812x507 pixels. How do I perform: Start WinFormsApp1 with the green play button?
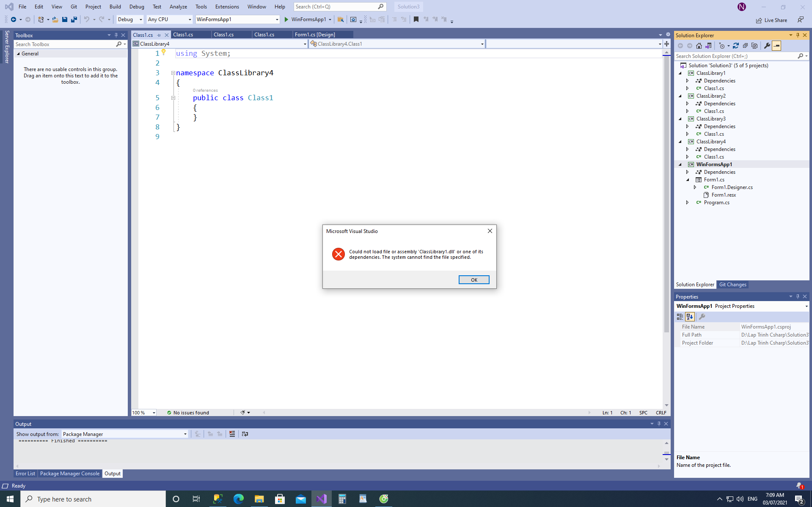[x=286, y=19]
